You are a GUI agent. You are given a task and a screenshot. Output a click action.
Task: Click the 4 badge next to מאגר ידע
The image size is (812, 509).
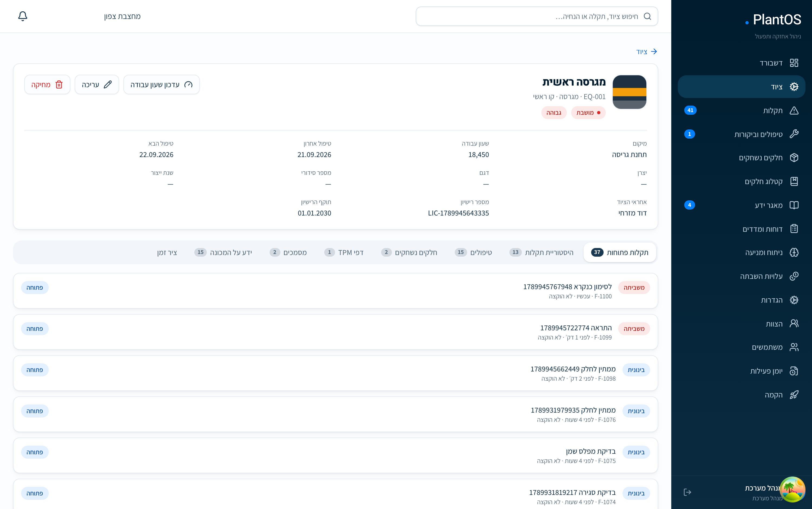click(689, 205)
